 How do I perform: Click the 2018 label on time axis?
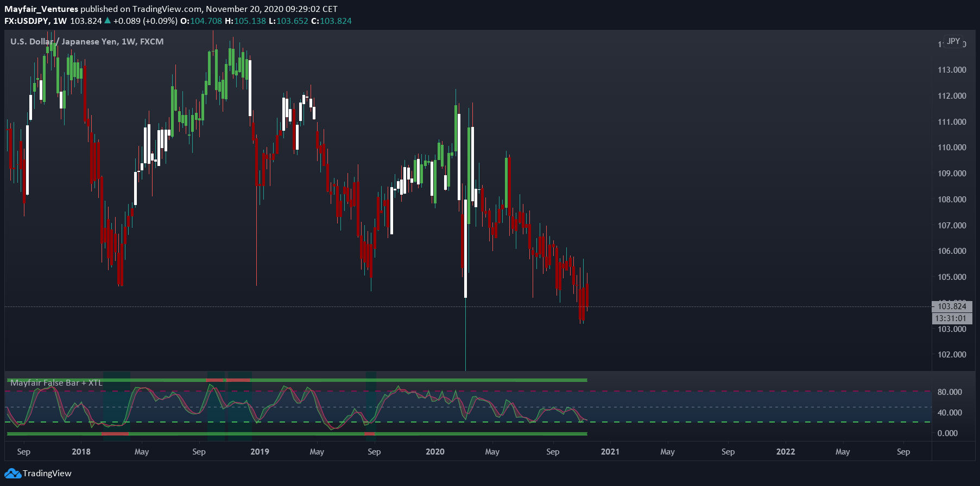pyautogui.click(x=81, y=452)
